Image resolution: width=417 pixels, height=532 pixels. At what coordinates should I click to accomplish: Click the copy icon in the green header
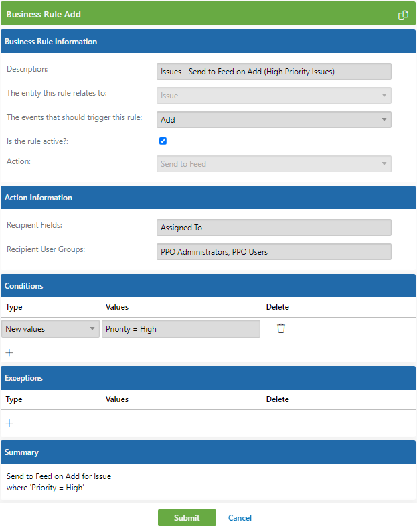(x=403, y=15)
